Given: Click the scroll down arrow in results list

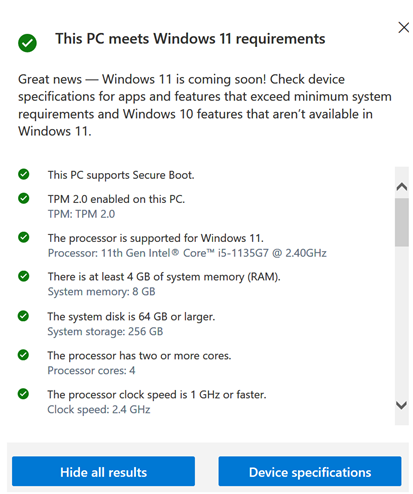Looking at the screenshot, I should point(401,405).
